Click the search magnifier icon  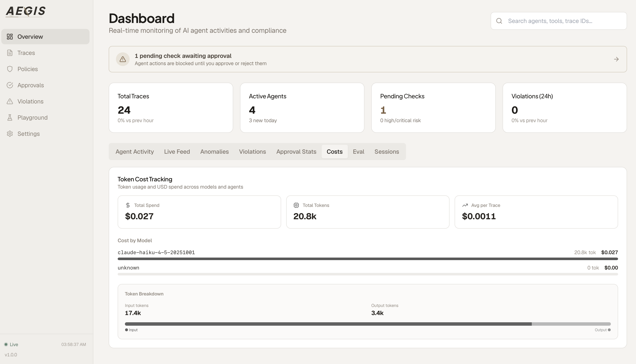pyautogui.click(x=499, y=21)
